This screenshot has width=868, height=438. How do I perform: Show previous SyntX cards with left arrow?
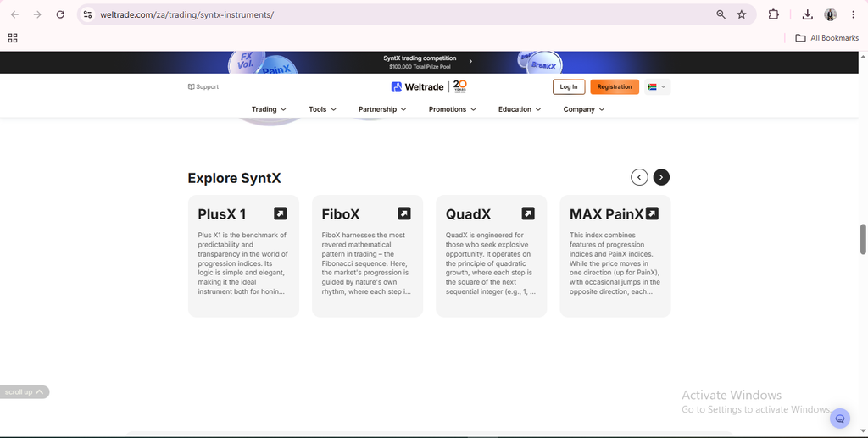639,177
